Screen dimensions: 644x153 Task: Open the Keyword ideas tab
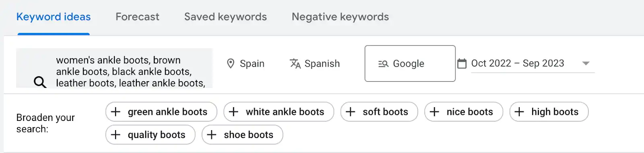coord(54,17)
